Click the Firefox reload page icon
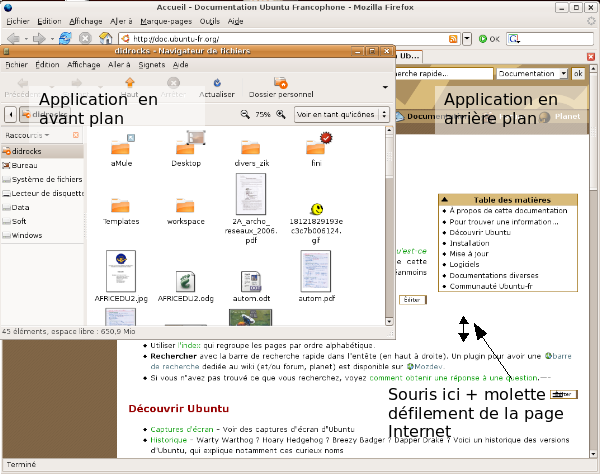Viewport: 600px width, 474px height. tap(65, 39)
